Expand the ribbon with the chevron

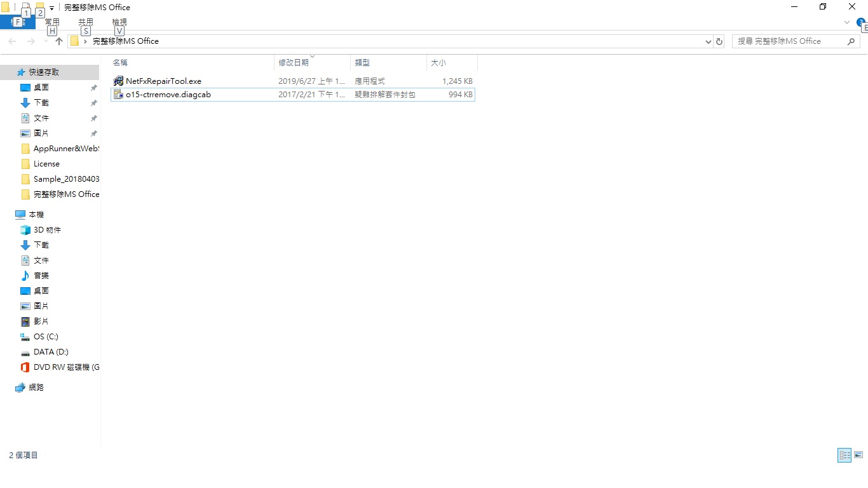click(847, 22)
